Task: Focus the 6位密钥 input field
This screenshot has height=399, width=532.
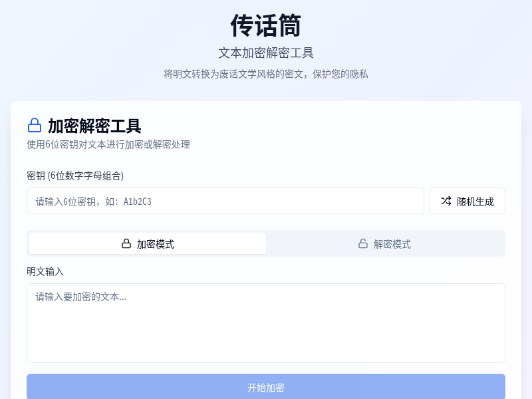Action: click(x=225, y=201)
